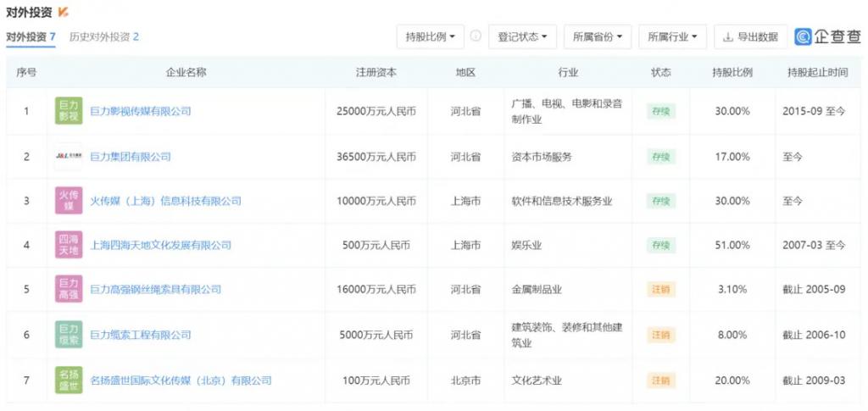Switch to the 对外投资 tab
868x411 pixels.
(x=31, y=36)
